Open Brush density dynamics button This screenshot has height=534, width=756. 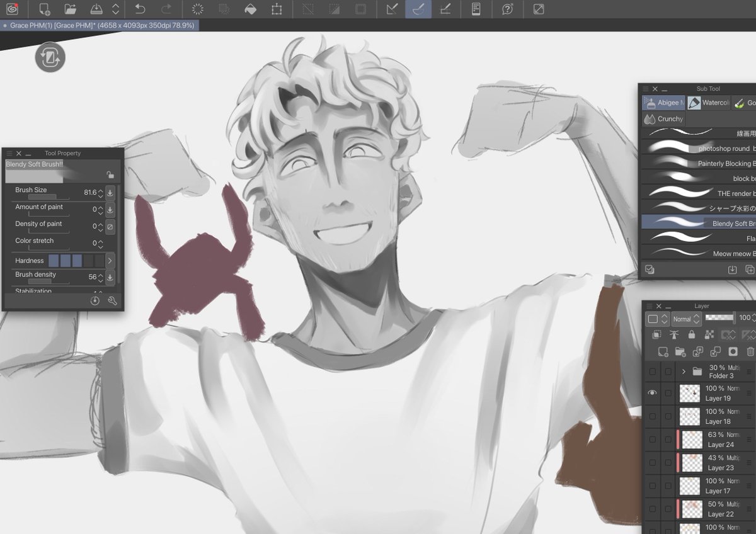click(110, 277)
